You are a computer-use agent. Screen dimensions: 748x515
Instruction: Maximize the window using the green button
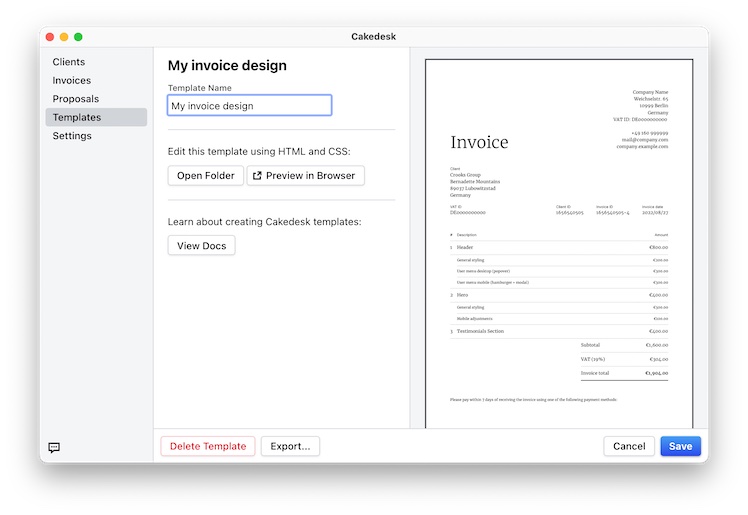point(78,37)
